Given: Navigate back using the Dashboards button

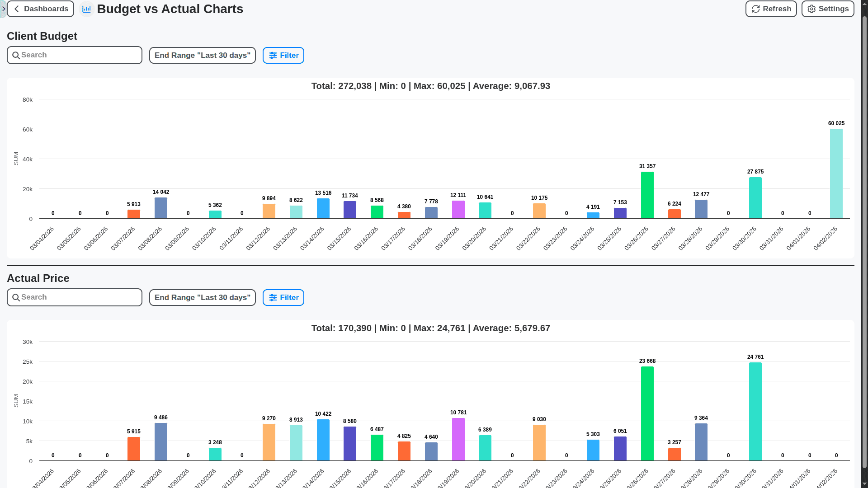Looking at the screenshot, I should click(40, 9).
